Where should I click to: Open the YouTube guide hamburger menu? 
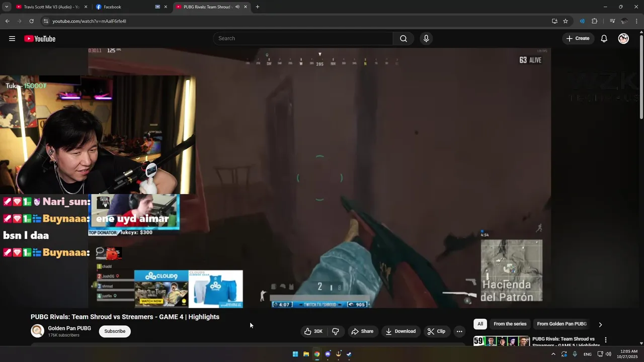tap(12, 39)
